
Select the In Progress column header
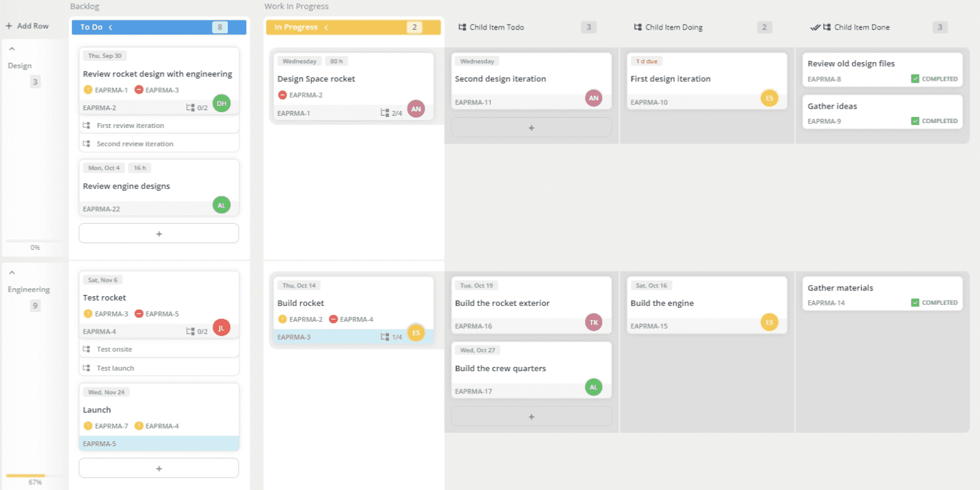296,27
